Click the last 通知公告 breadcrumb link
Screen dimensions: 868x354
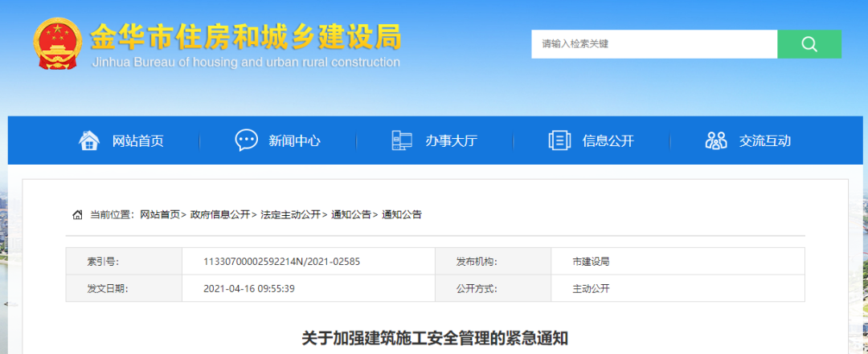point(402,214)
